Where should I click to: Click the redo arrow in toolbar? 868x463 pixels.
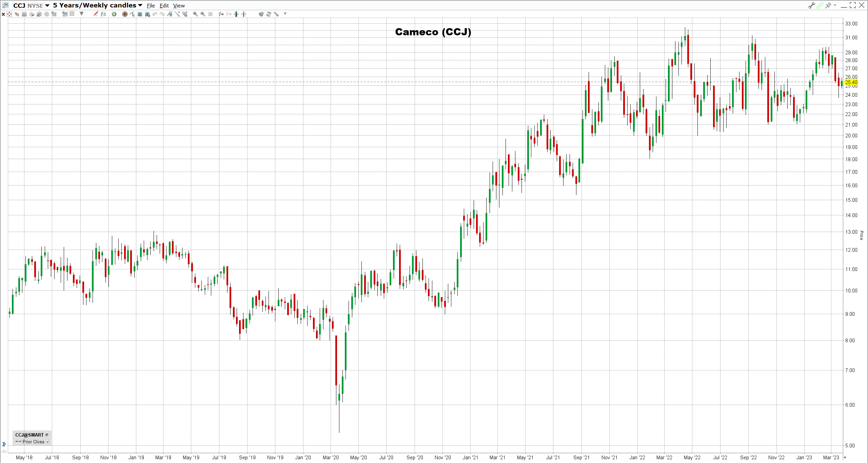point(162,14)
